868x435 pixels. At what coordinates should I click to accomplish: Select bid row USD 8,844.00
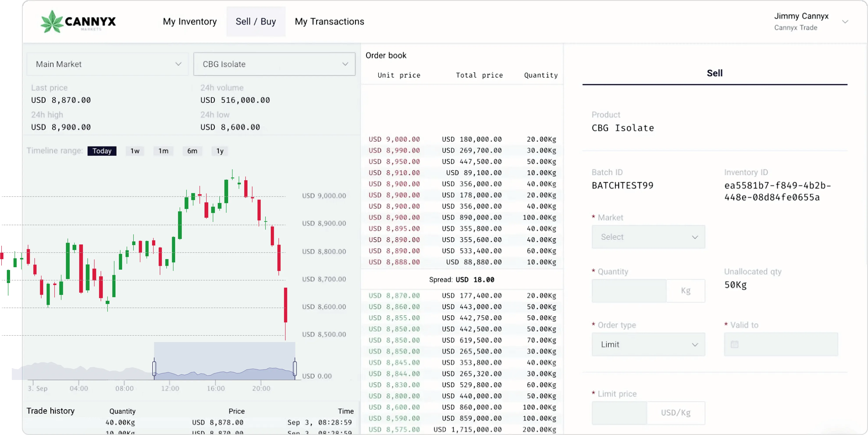(x=462, y=374)
